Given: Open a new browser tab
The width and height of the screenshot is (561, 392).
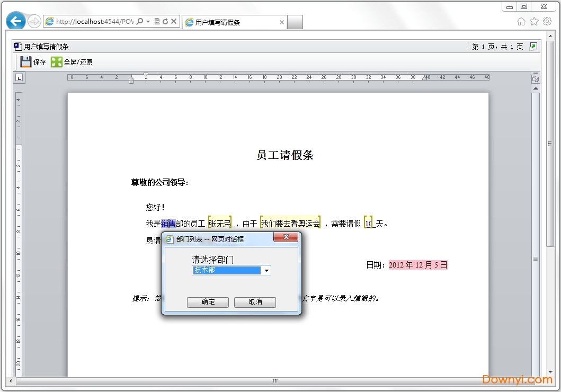Looking at the screenshot, I should (x=295, y=23).
